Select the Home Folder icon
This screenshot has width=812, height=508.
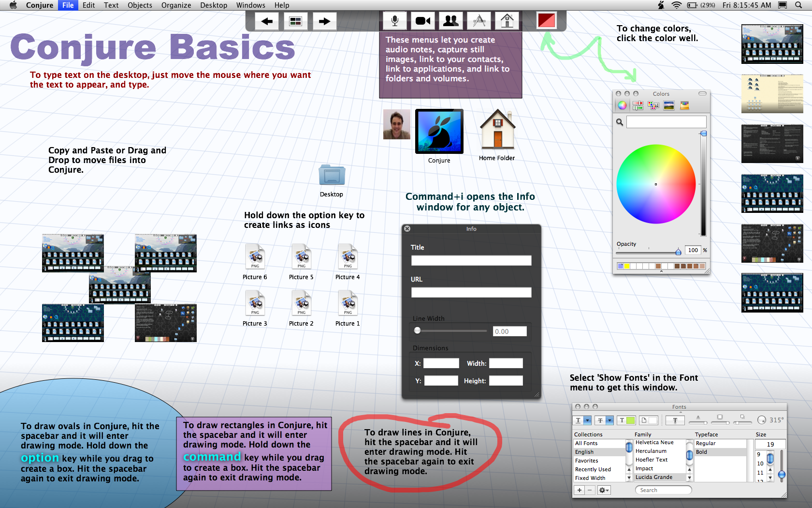(x=497, y=129)
